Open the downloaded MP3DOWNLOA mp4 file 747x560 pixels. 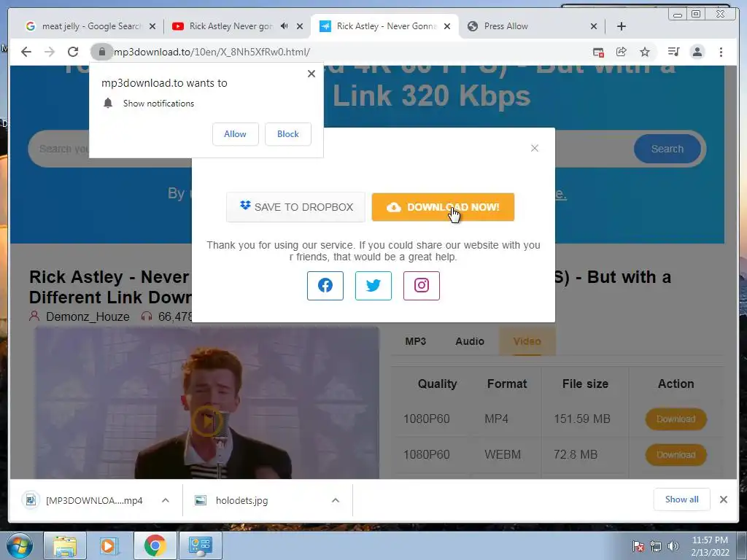94,500
